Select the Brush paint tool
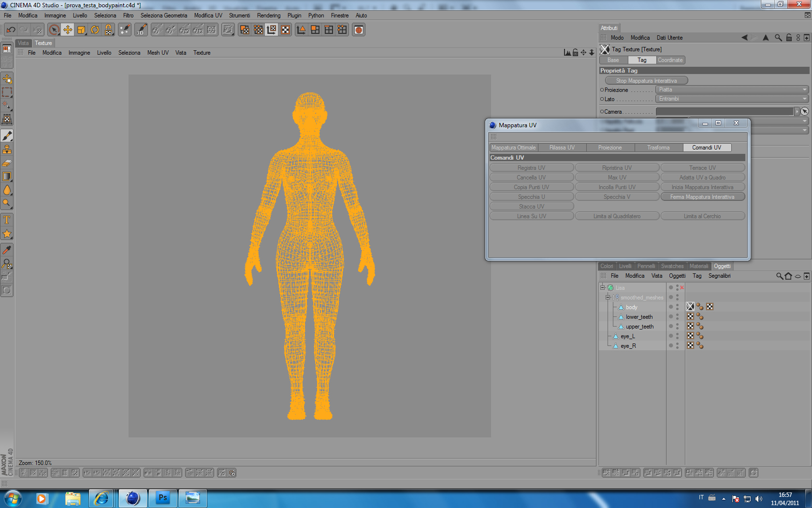This screenshot has height=508, width=812. (x=7, y=135)
